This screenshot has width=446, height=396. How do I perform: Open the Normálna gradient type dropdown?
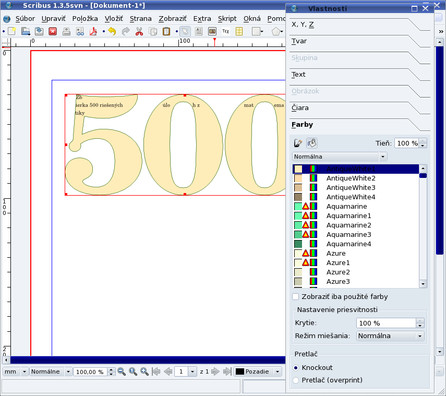[x=339, y=156]
